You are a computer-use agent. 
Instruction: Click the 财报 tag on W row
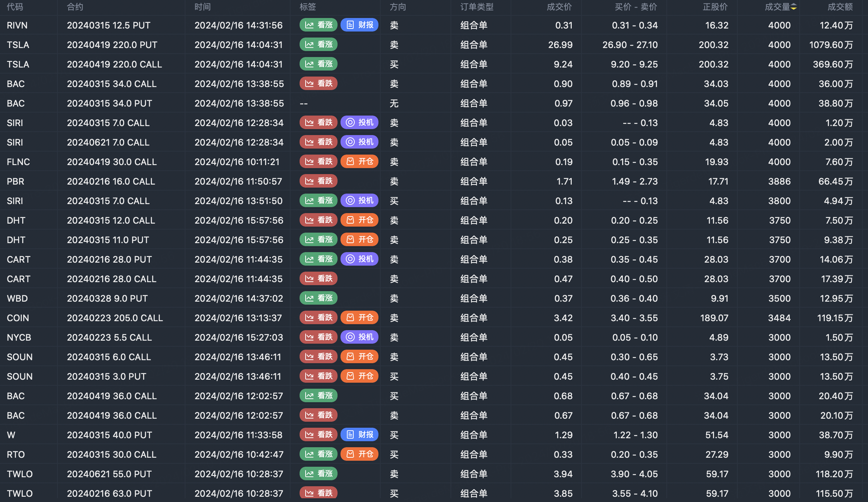pos(359,435)
